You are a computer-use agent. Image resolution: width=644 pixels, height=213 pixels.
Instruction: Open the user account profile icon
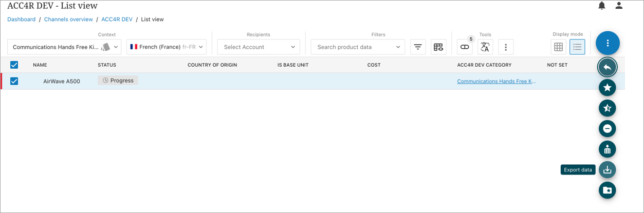[619, 6]
